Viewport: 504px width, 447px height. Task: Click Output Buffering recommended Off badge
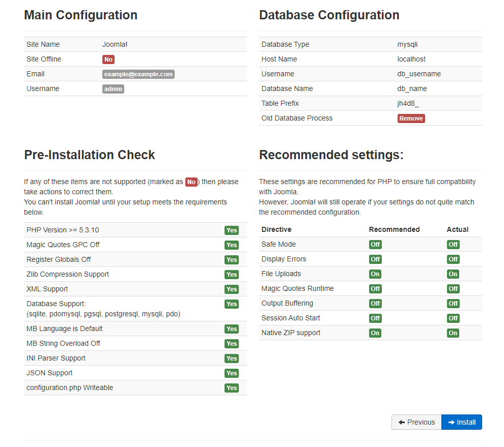[375, 304]
